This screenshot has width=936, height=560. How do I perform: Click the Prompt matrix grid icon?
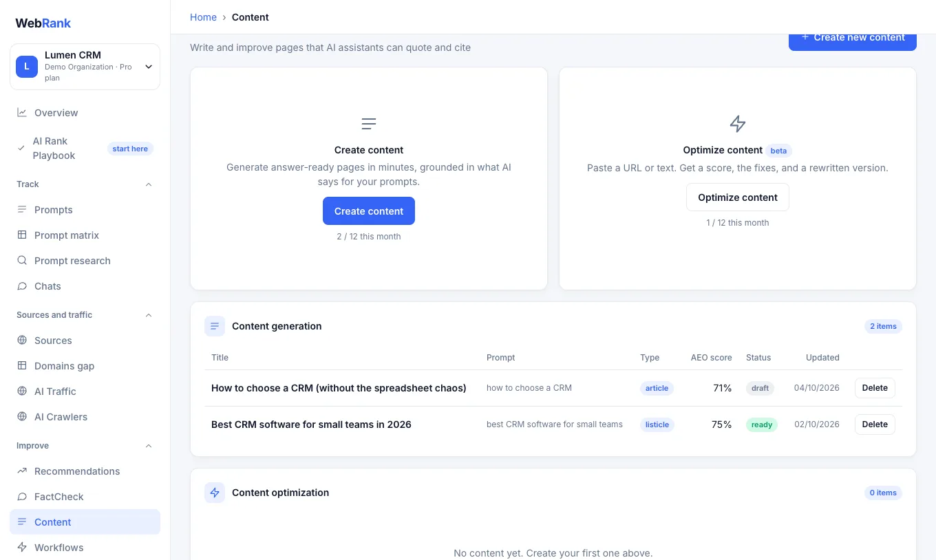[x=22, y=235]
